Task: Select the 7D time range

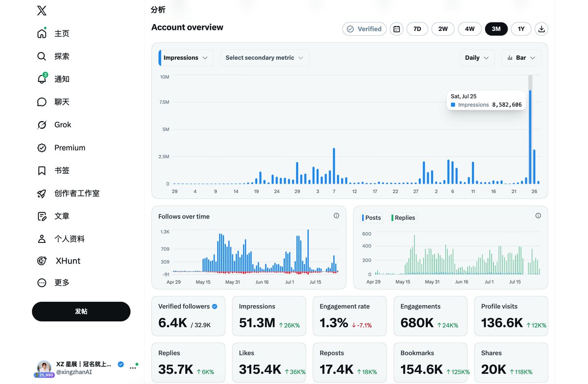Action: point(417,29)
